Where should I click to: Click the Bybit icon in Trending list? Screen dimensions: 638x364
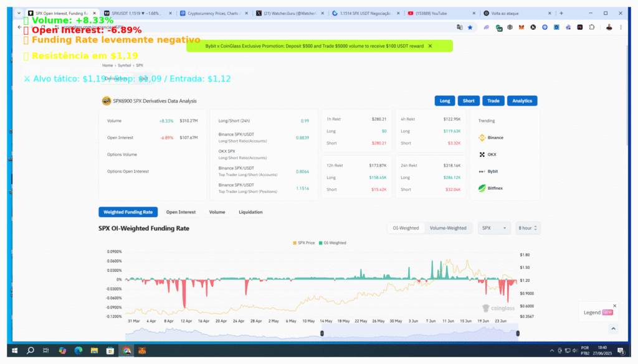482,171
